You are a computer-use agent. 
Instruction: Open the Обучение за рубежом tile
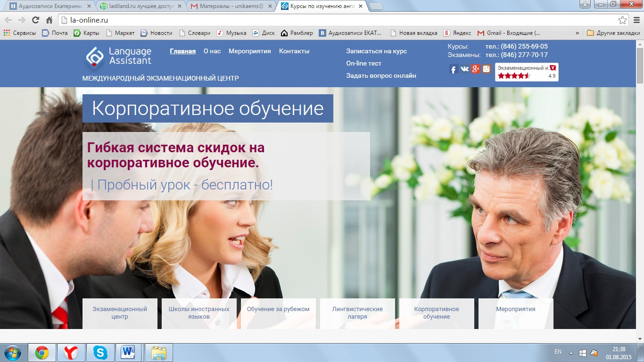tap(278, 313)
